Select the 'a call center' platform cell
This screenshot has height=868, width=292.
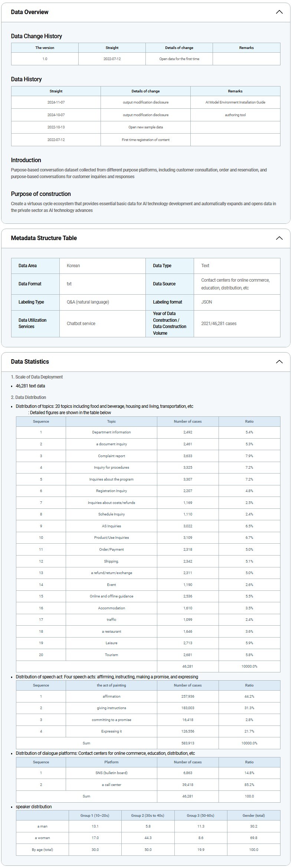point(111,785)
